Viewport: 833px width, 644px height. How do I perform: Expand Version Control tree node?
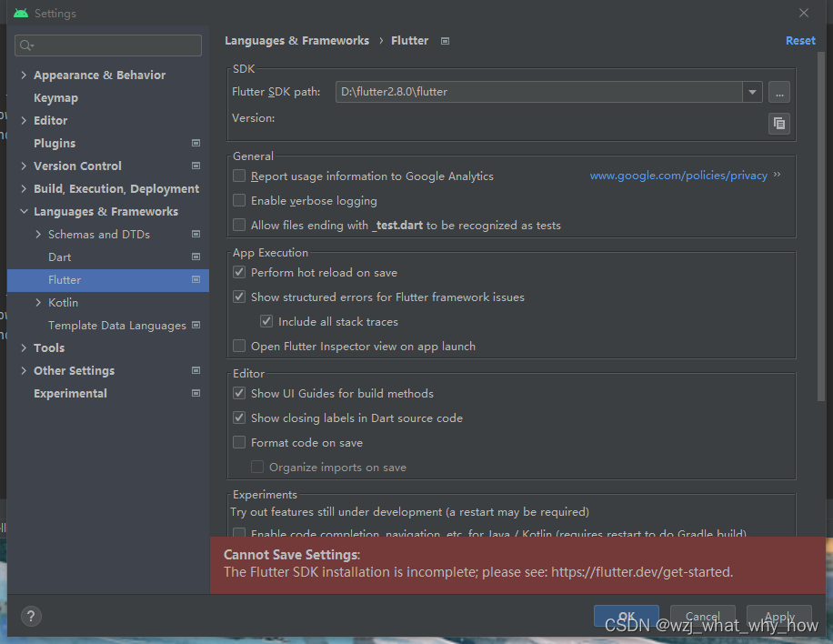(x=24, y=166)
